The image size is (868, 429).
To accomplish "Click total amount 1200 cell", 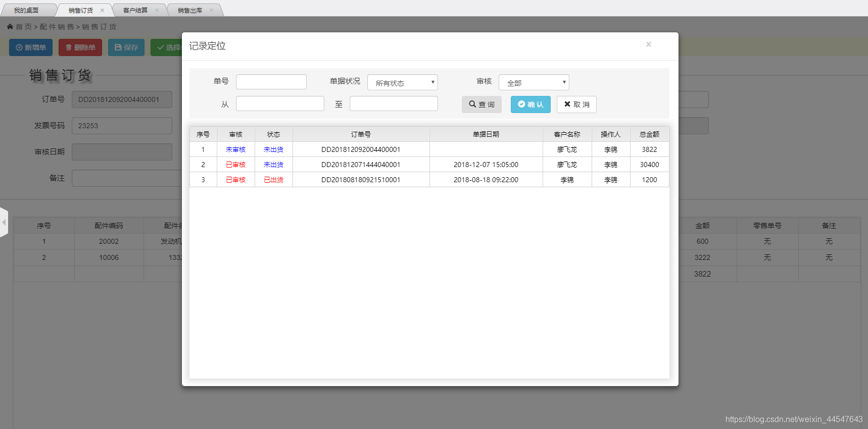I will tap(650, 180).
